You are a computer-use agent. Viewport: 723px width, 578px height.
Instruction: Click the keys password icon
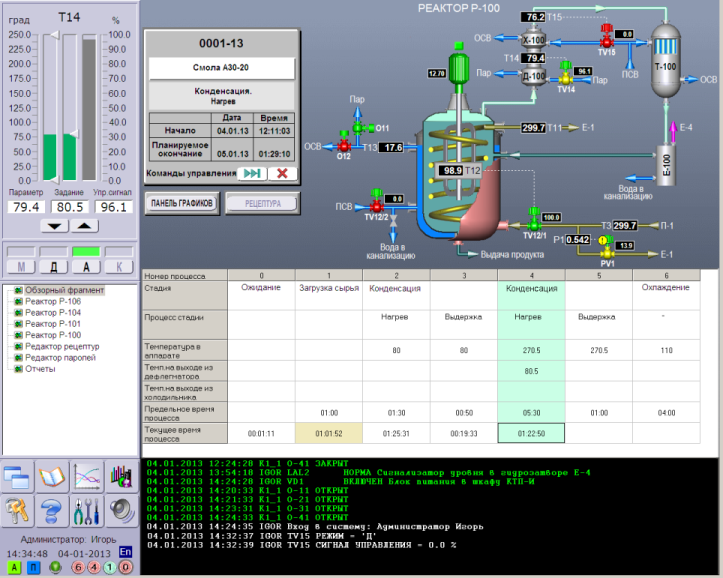pyautogui.click(x=17, y=511)
